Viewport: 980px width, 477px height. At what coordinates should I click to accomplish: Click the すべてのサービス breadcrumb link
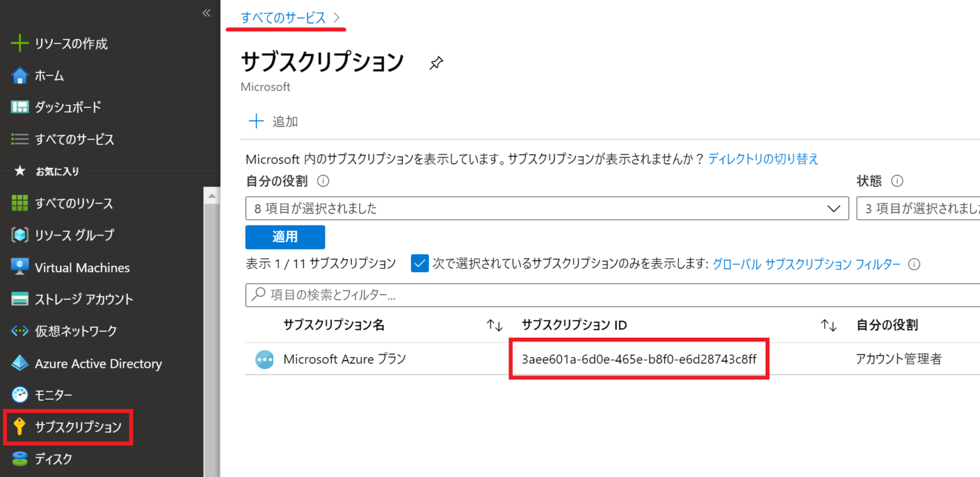click(x=283, y=19)
